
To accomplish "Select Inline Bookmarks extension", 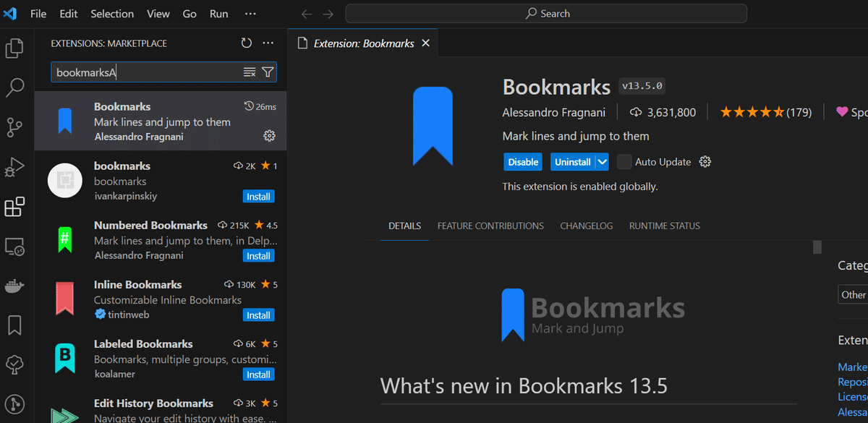I will point(161,299).
